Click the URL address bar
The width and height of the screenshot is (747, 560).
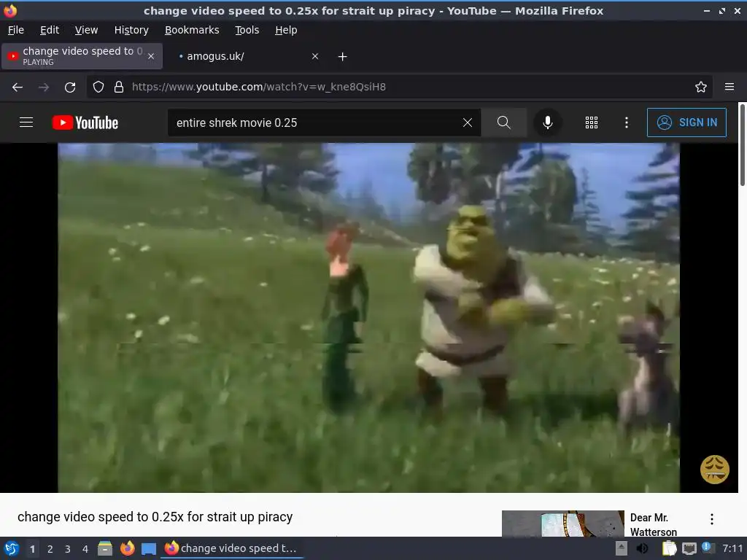pos(400,87)
